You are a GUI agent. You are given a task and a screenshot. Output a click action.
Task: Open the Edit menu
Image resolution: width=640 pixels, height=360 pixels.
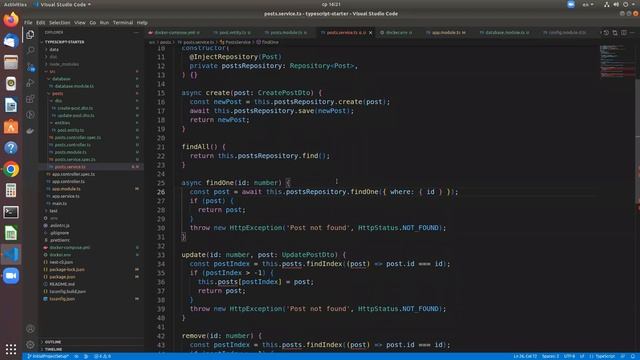coord(40,23)
